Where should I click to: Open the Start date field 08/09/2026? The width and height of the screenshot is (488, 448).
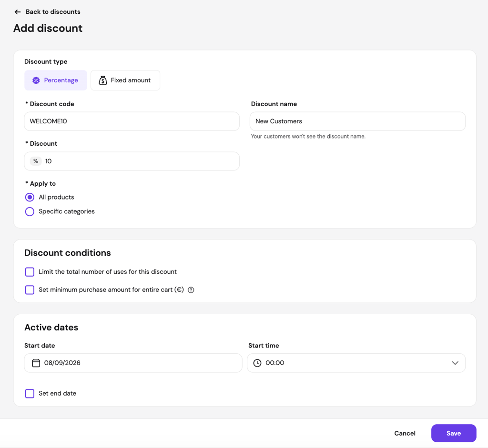tap(133, 363)
